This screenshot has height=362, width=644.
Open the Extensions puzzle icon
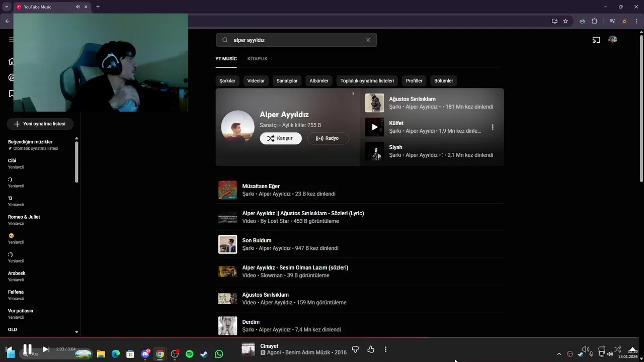[594, 21]
